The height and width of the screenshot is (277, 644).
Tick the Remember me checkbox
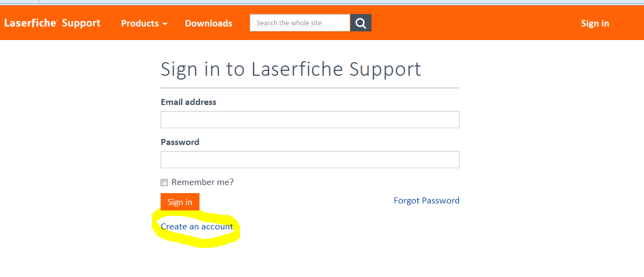(164, 182)
